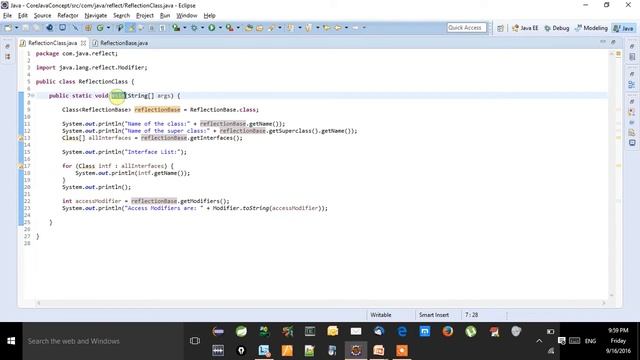Open the File menu
640x360 pixels.
click(7, 16)
